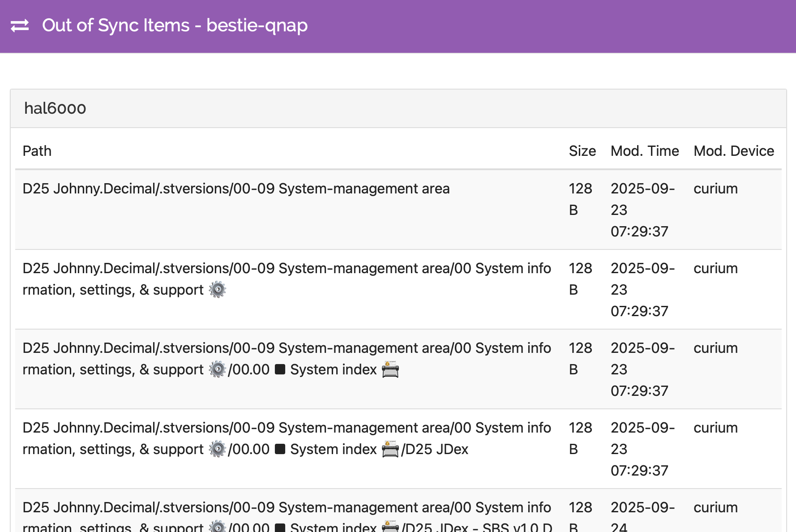Click the modified time in the System index row
796x532 pixels.
coord(642,369)
